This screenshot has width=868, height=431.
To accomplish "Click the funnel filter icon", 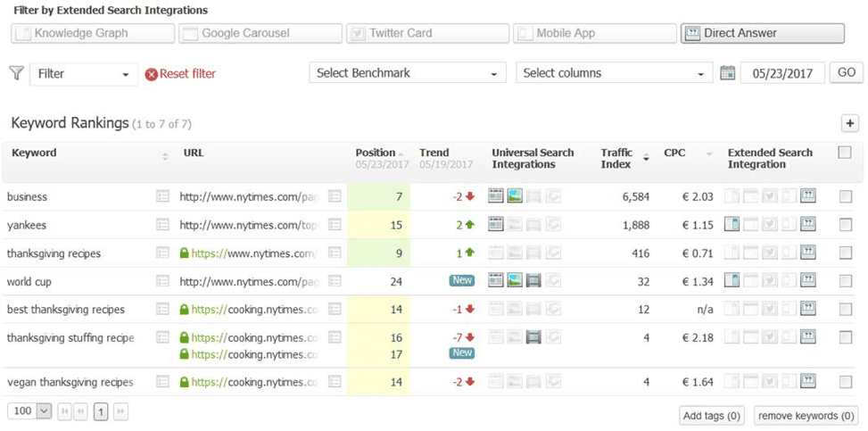I will click(17, 73).
